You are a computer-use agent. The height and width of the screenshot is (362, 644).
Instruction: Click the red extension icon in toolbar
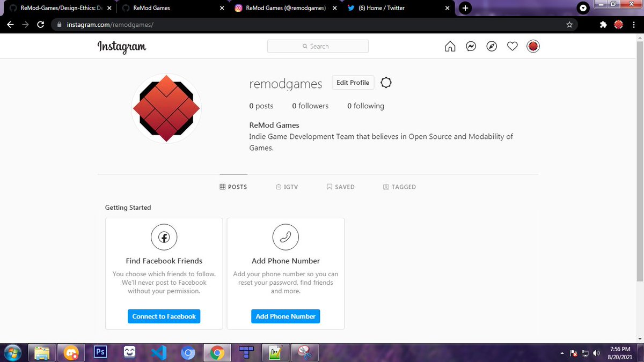[618, 25]
